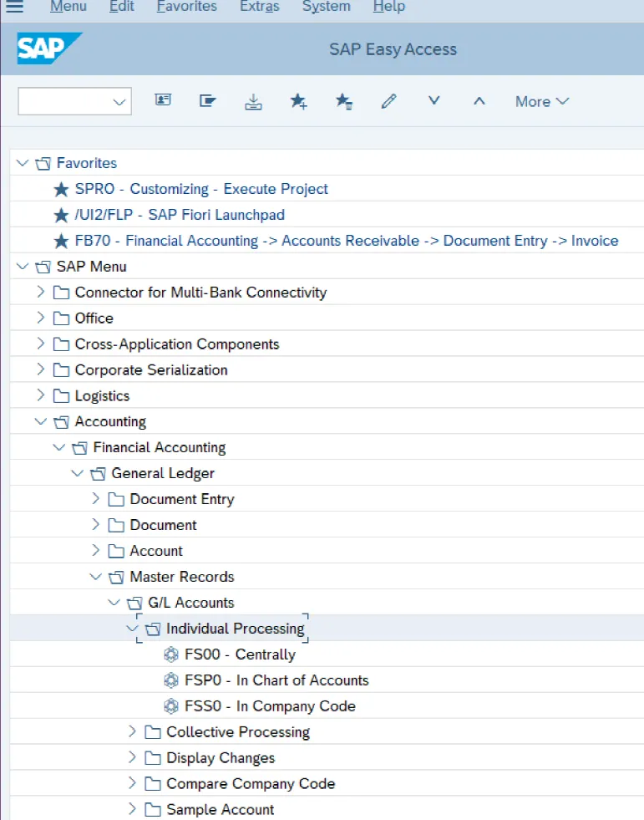This screenshot has width=644, height=820.
Task: Click the FSS0 transaction icon
Action: click(x=171, y=706)
